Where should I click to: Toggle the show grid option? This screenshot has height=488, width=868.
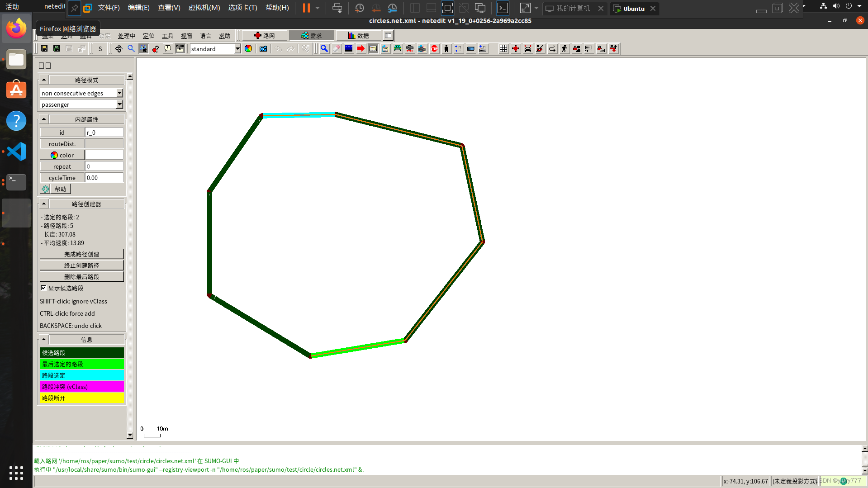click(503, 49)
